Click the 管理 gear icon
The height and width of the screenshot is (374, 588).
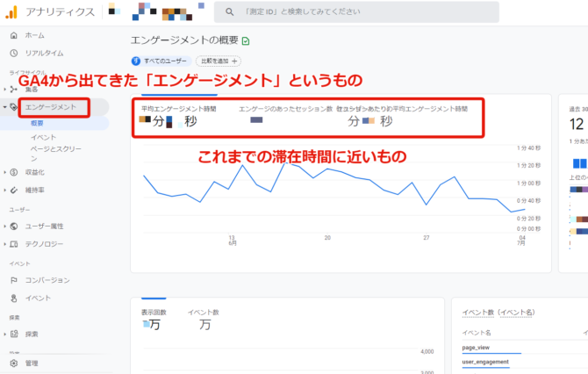(x=14, y=363)
